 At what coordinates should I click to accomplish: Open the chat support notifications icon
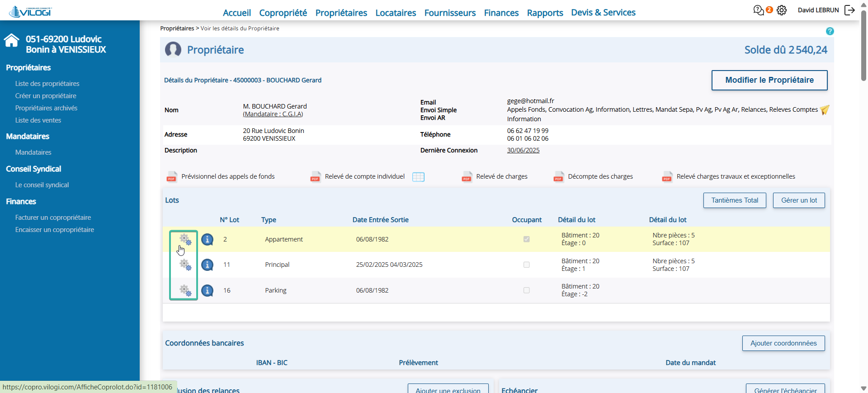point(759,10)
